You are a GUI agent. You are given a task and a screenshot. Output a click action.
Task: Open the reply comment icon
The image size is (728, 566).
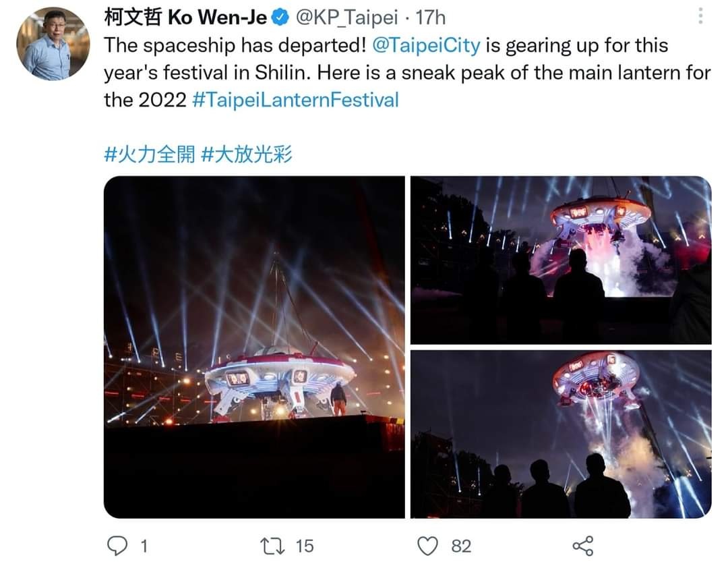(x=117, y=546)
